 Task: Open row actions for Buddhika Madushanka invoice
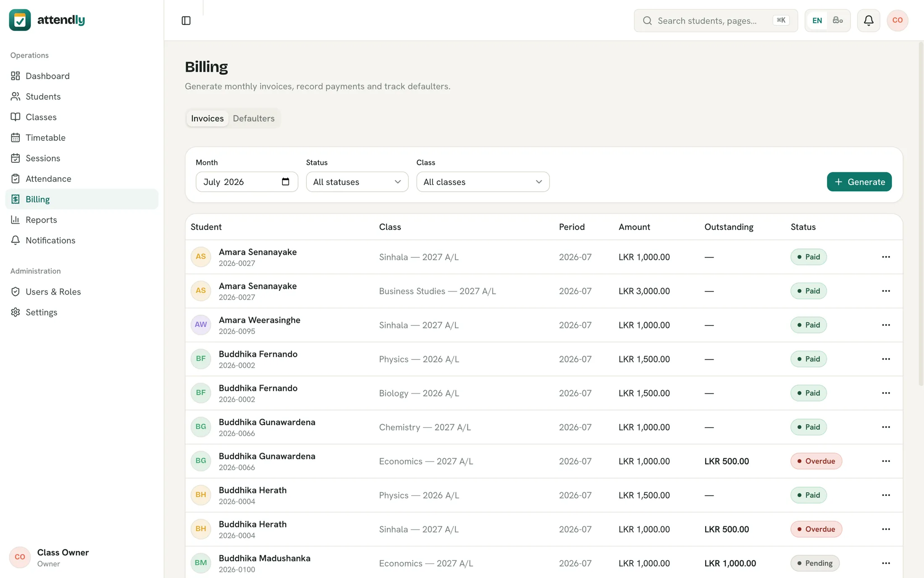coord(886,563)
